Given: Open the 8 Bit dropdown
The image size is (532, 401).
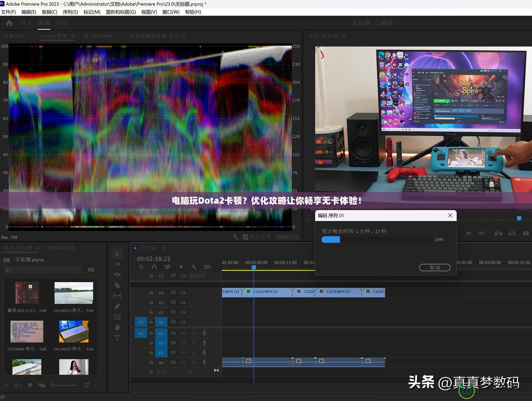Looking at the screenshot, I should [288, 237].
